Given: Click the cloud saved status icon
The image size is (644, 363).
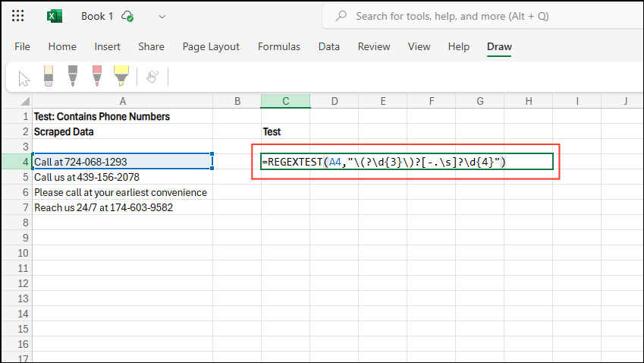Looking at the screenshot, I should click(x=127, y=16).
